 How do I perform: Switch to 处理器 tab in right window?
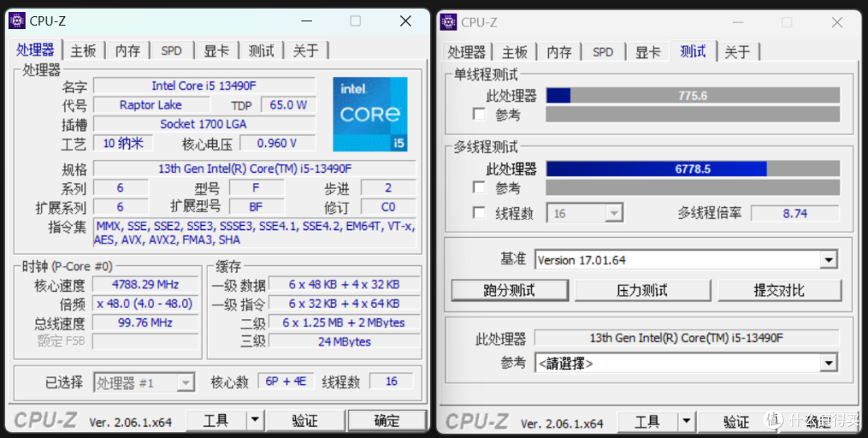click(467, 52)
